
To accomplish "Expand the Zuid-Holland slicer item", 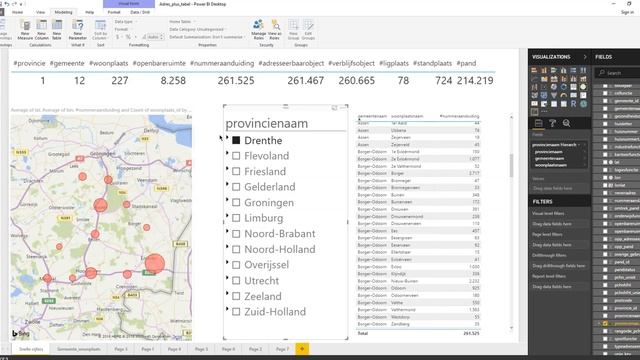I will coord(227,309).
